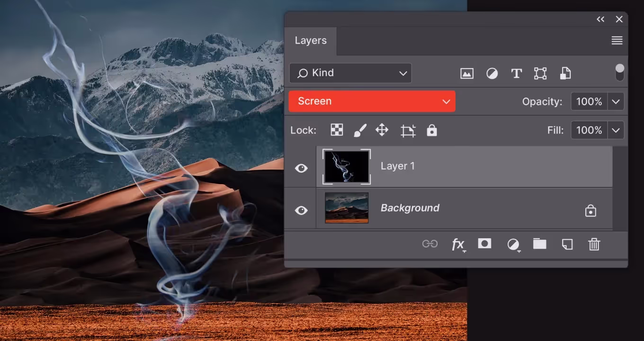Click the pixel layer filter icon

(x=466, y=73)
